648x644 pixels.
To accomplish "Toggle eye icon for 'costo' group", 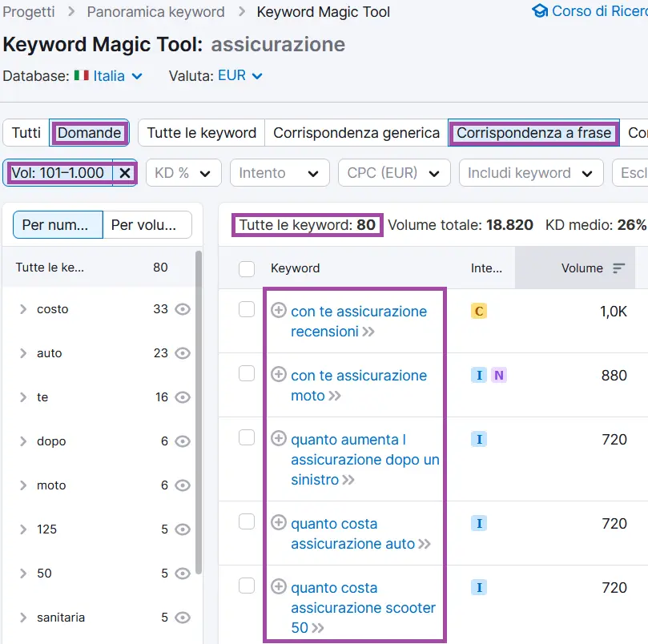I will click(x=183, y=309).
